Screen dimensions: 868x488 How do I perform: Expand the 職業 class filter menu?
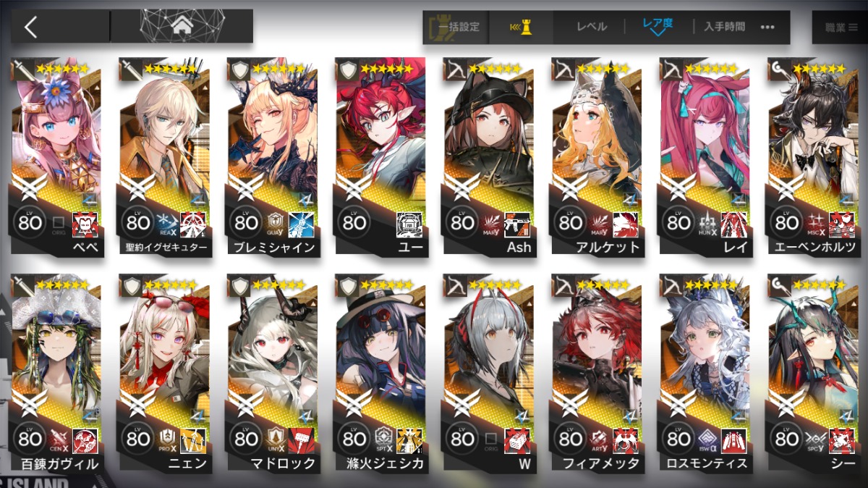[841, 27]
